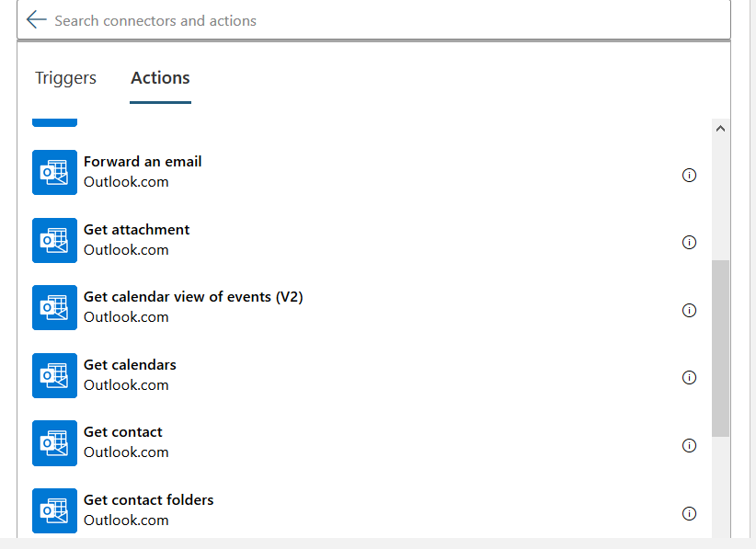Click the scrollbar up arrow
Image resolution: width=756 pixels, height=549 pixels.
click(x=720, y=130)
